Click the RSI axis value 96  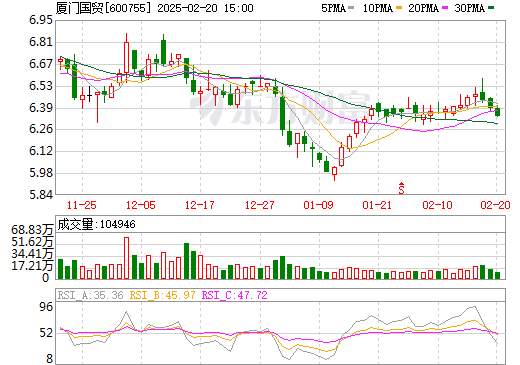pos(46,307)
